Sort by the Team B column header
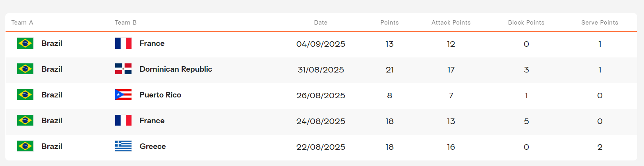Screen dimensions: 644x166 coord(126,23)
